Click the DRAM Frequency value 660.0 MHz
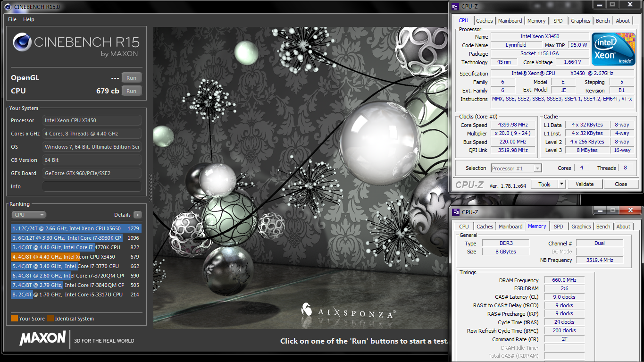 tap(564, 280)
